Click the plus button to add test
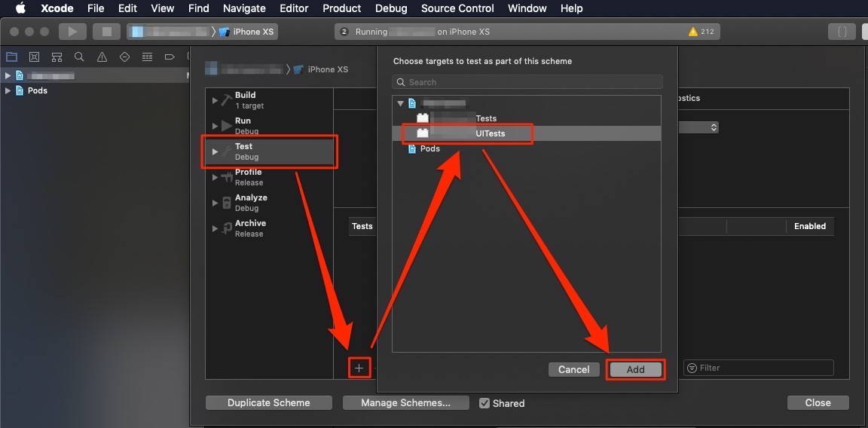The height and width of the screenshot is (428, 868). pyautogui.click(x=359, y=368)
